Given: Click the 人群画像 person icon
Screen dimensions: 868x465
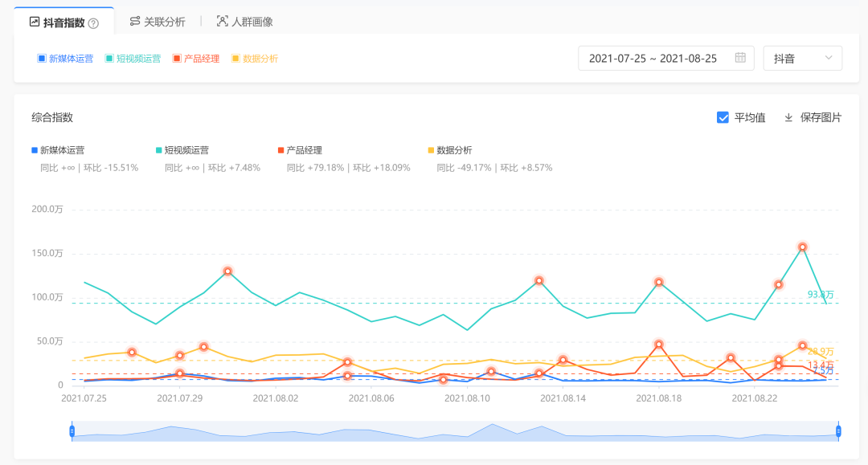Looking at the screenshot, I should coord(222,21).
